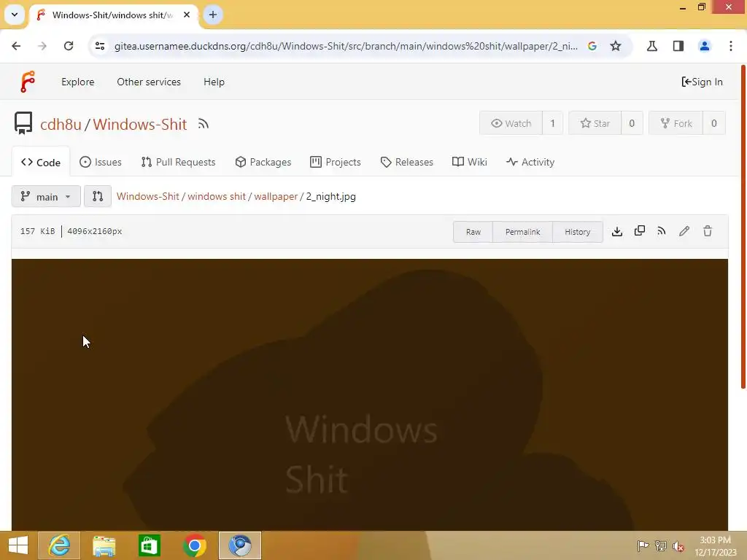Navigate to wallpaper breadcrumb folder
The image size is (747, 560).
pyautogui.click(x=276, y=196)
